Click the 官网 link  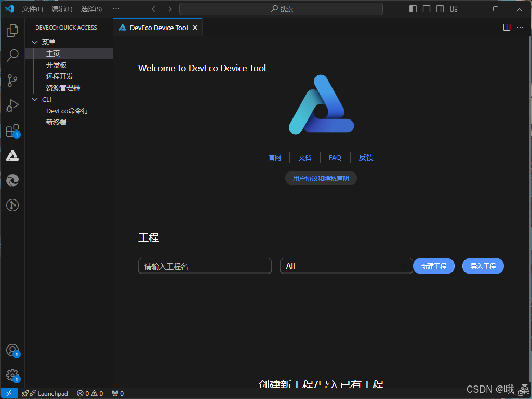(275, 158)
